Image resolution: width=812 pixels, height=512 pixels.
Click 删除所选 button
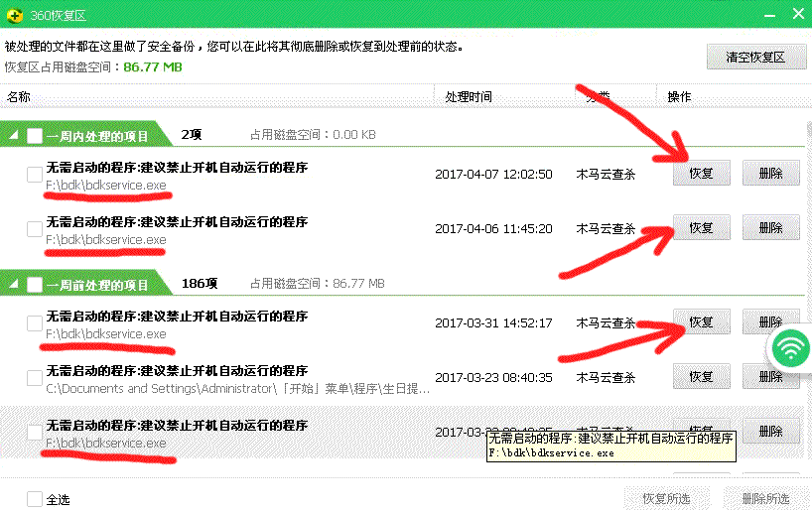766,498
